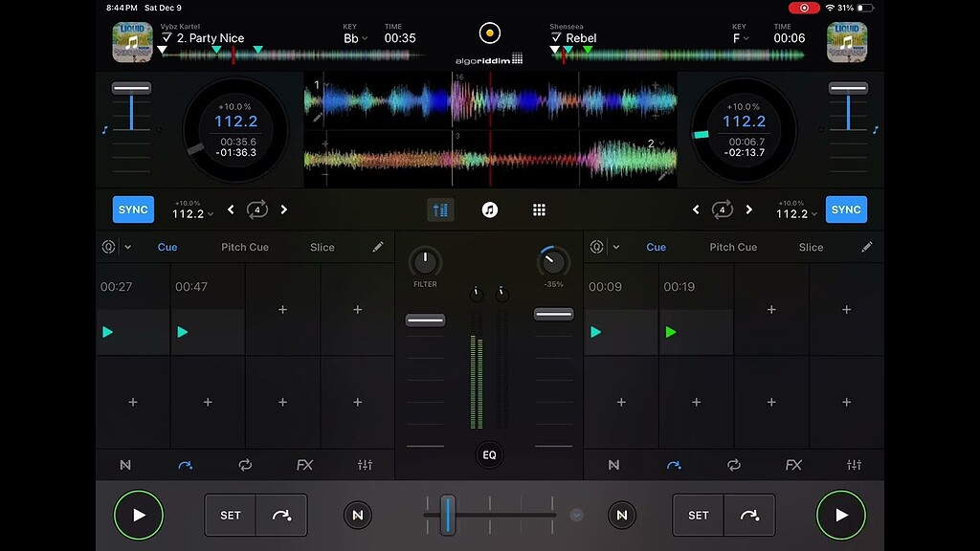This screenshot has height=551, width=980.
Task: Open right deck key F dropdown
Action: coord(740,38)
